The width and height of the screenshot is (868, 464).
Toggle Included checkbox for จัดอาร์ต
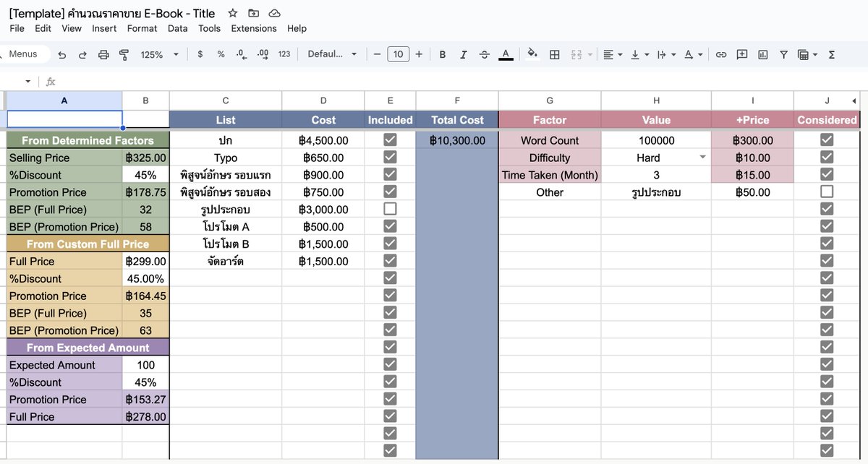point(391,261)
